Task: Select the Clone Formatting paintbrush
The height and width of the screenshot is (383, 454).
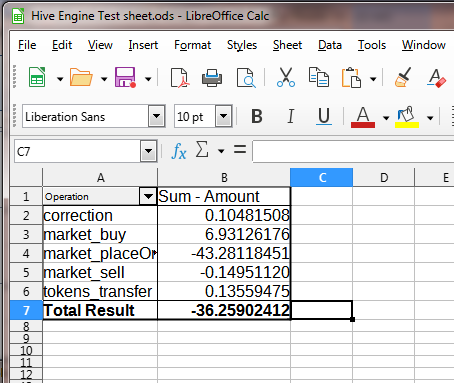Action: pos(403,77)
